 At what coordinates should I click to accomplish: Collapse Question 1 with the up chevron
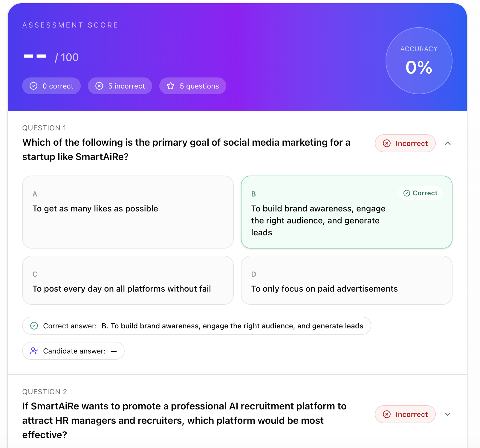[x=447, y=144]
